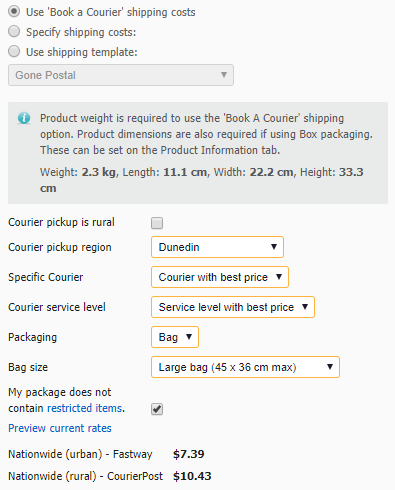Click the blue info icon

click(x=24, y=118)
